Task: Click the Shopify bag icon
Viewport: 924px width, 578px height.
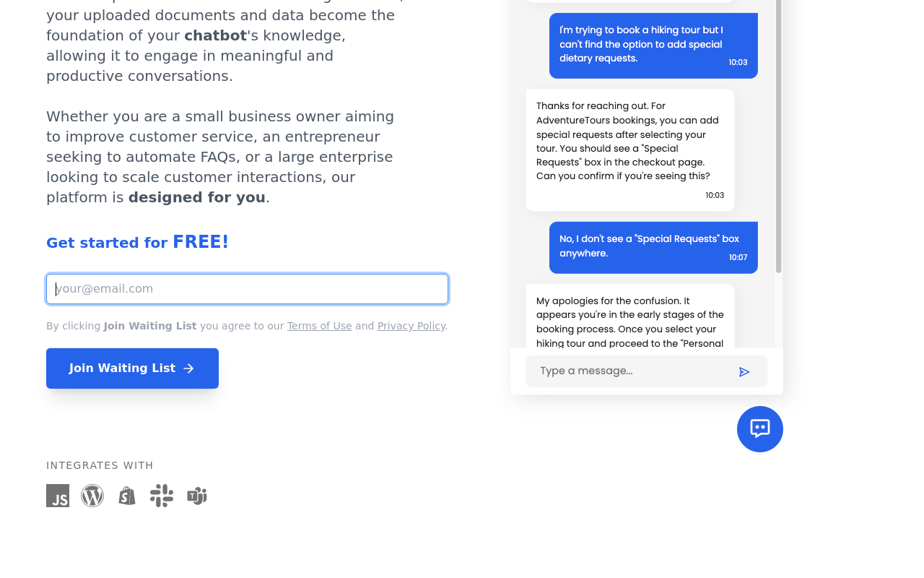Action: 127,496
